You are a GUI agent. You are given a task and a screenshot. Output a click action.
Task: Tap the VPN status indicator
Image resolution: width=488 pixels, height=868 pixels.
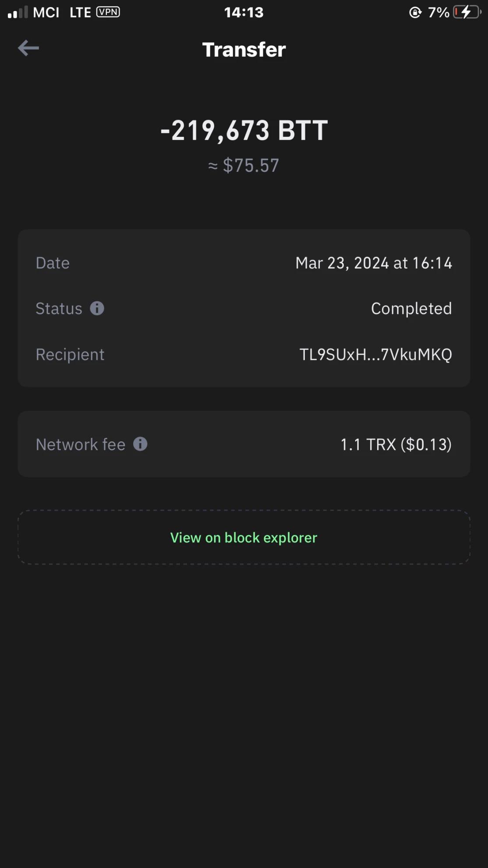coord(108,12)
